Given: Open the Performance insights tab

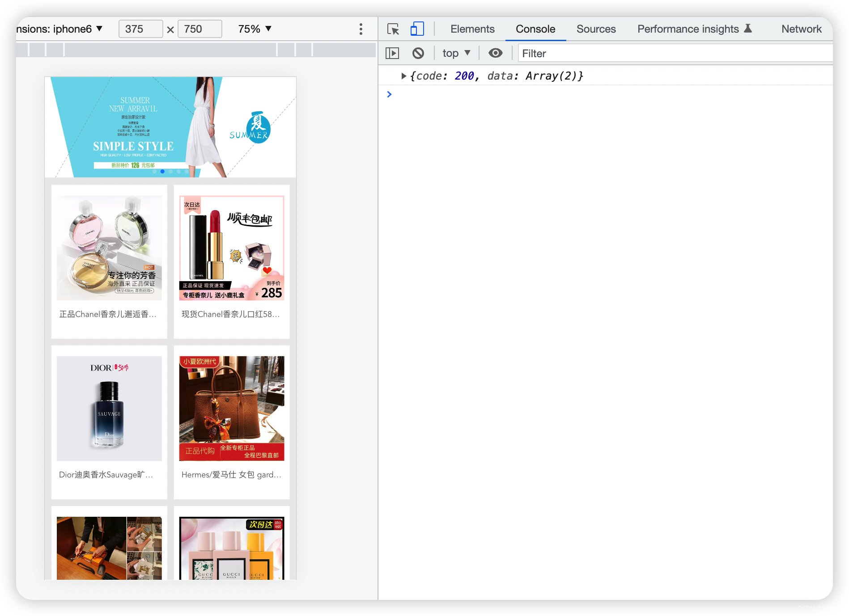Looking at the screenshot, I should (694, 29).
